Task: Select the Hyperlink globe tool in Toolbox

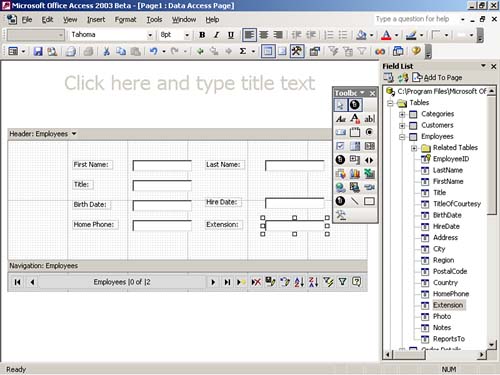Action: (x=340, y=187)
